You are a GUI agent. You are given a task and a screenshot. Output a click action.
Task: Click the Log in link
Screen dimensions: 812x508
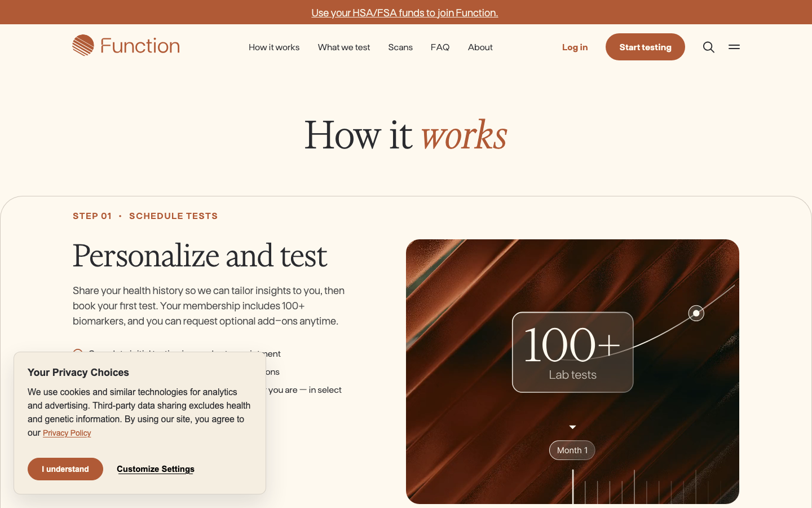(575, 47)
